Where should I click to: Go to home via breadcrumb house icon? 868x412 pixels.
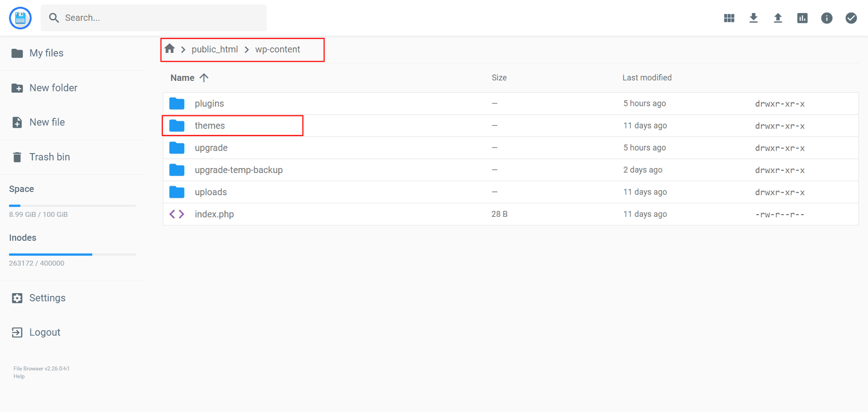(x=170, y=49)
